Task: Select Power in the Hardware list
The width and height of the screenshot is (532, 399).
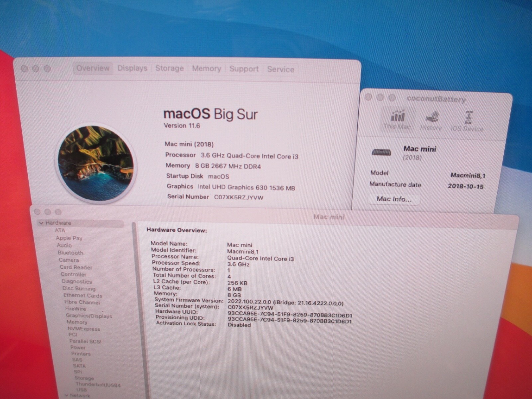Action: point(78,347)
